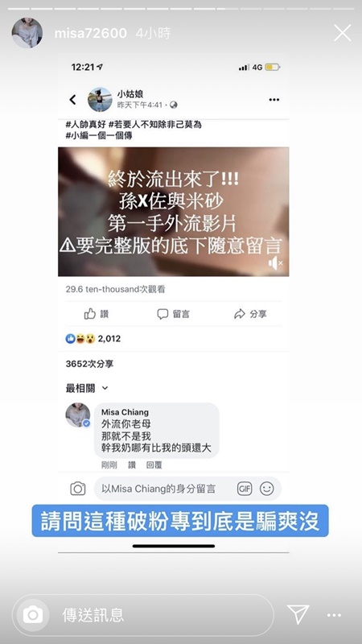Tap the 傳送訊息 message field

143,615
